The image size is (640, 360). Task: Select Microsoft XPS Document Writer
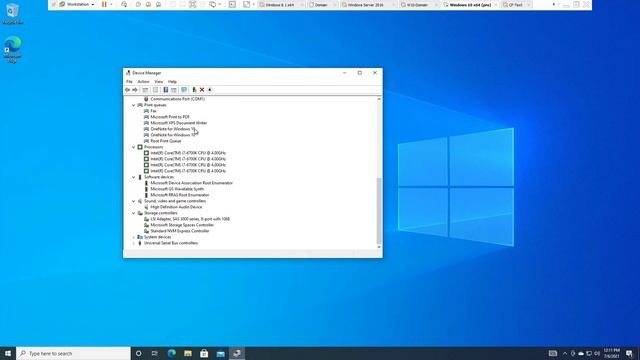pos(178,123)
